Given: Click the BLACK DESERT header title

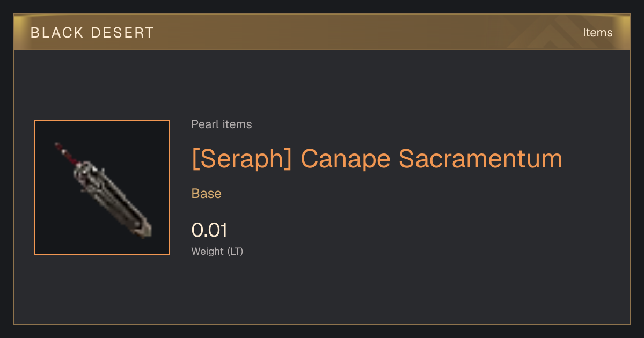Looking at the screenshot, I should click(92, 33).
